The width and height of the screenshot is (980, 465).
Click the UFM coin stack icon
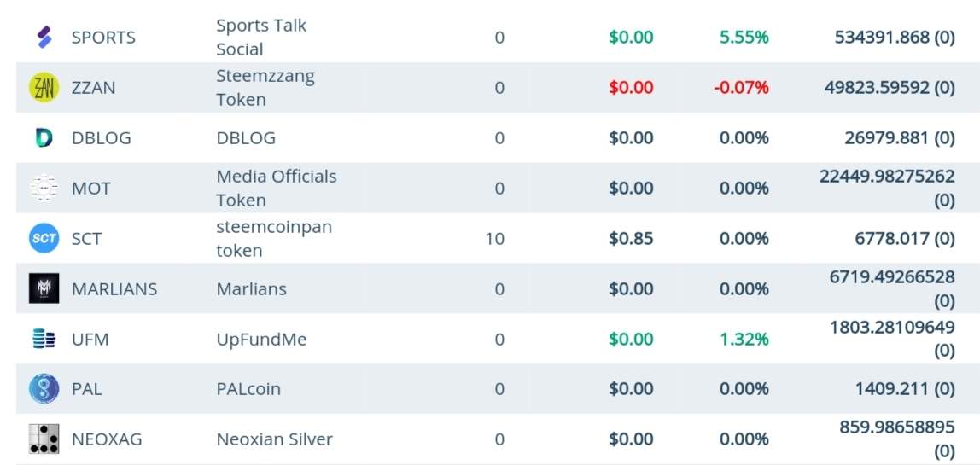(x=44, y=339)
